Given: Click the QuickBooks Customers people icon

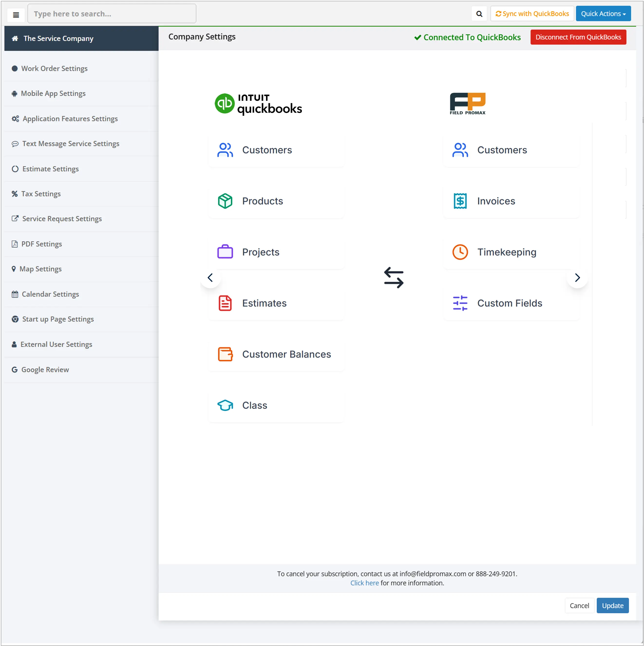Looking at the screenshot, I should tap(225, 150).
